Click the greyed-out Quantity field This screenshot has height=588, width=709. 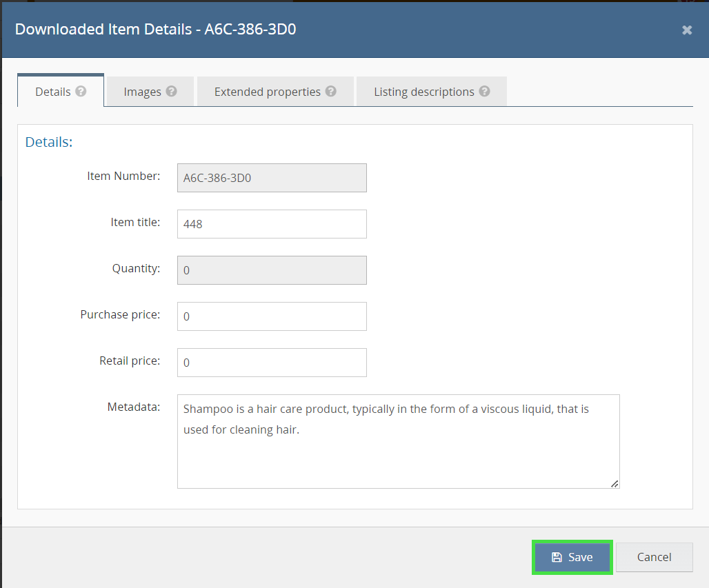click(x=272, y=270)
